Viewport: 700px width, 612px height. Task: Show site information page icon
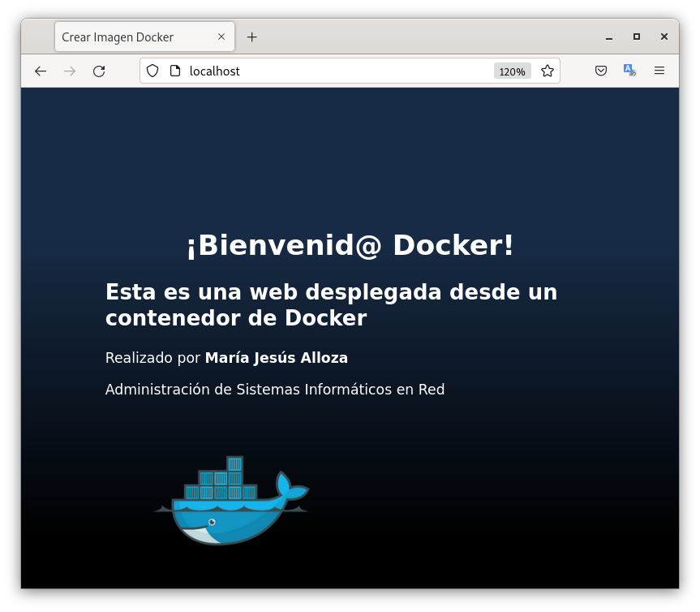pyautogui.click(x=174, y=71)
